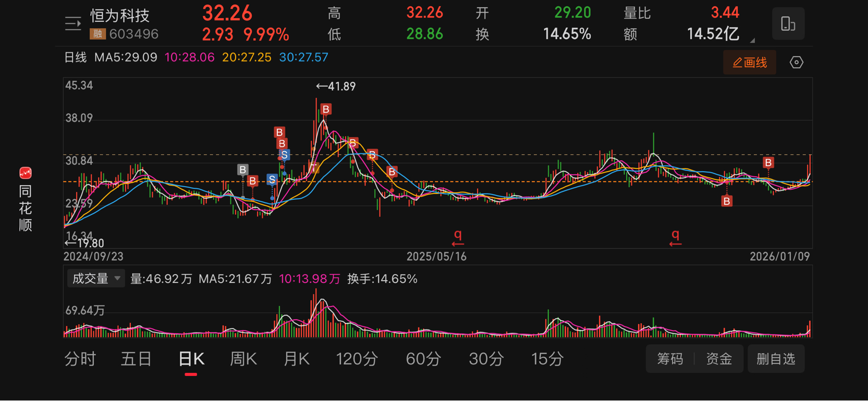Tap the start date 2024/09/23

pos(93,257)
